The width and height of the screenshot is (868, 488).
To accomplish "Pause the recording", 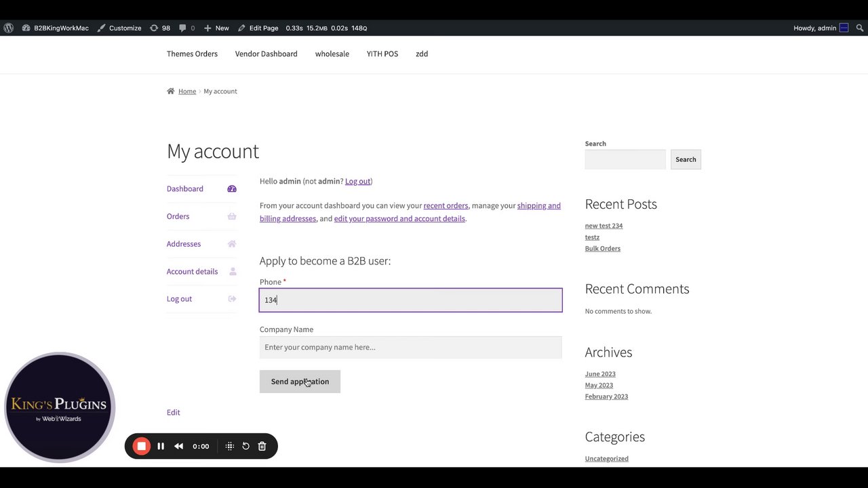I will (161, 446).
